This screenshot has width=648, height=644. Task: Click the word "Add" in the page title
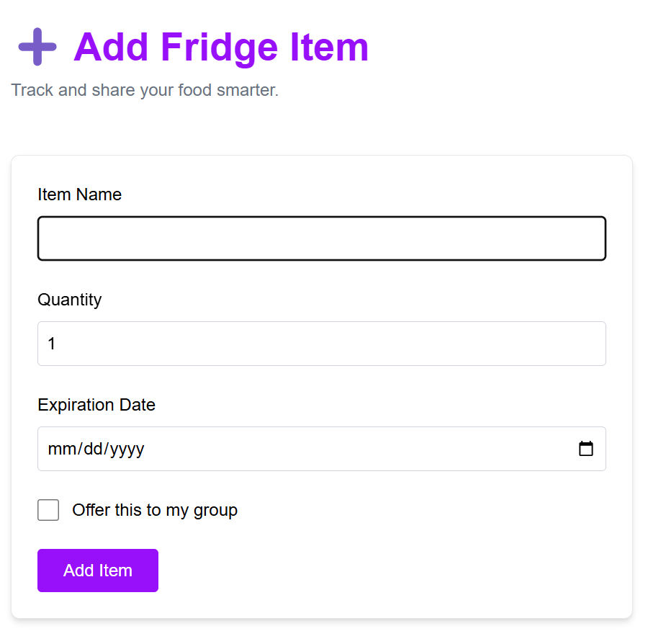click(x=110, y=48)
